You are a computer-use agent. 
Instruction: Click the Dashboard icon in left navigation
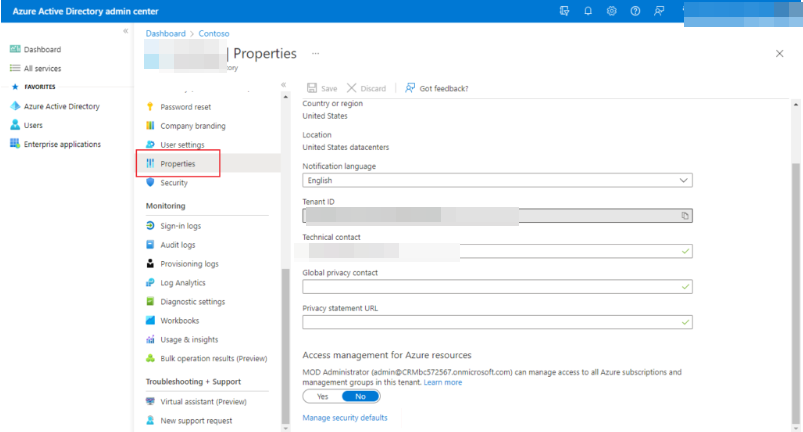point(15,49)
